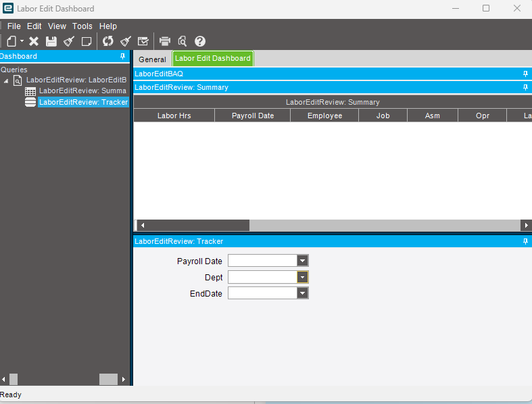Sort by the Employee column header
This screenshot has width=532, height=404.
click(x=324, y=116)
